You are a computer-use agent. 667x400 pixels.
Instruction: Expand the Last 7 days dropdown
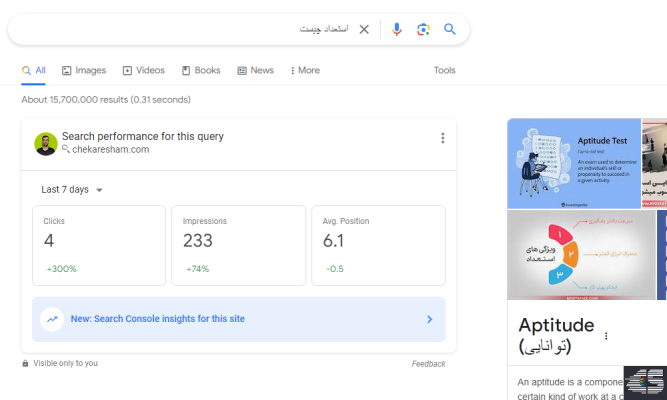click(72, 189)
